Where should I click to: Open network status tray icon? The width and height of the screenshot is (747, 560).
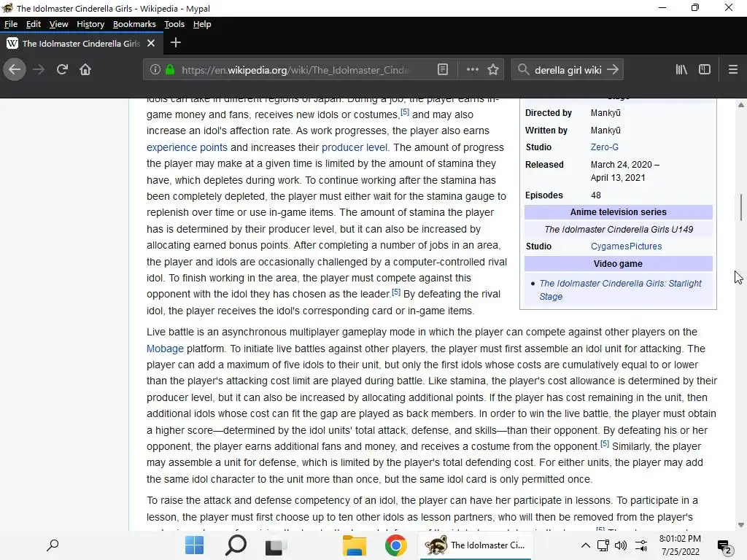[x=603, y=545]
